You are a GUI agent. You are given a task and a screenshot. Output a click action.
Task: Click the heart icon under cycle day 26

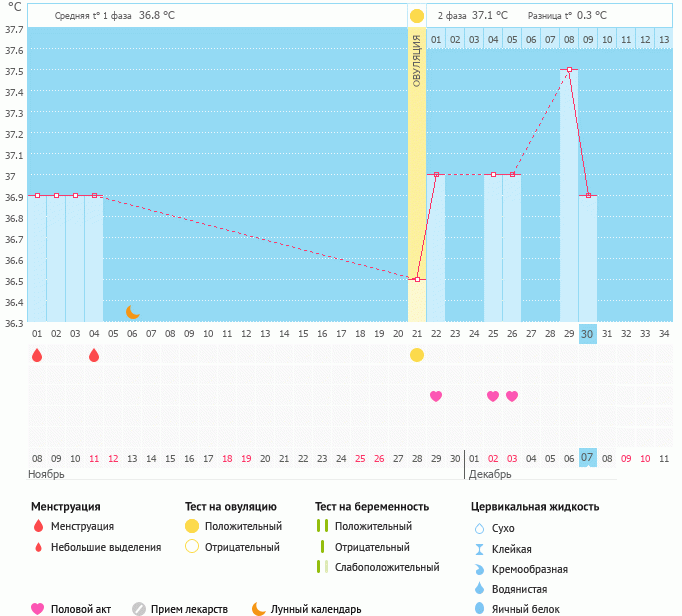[512, 396]
